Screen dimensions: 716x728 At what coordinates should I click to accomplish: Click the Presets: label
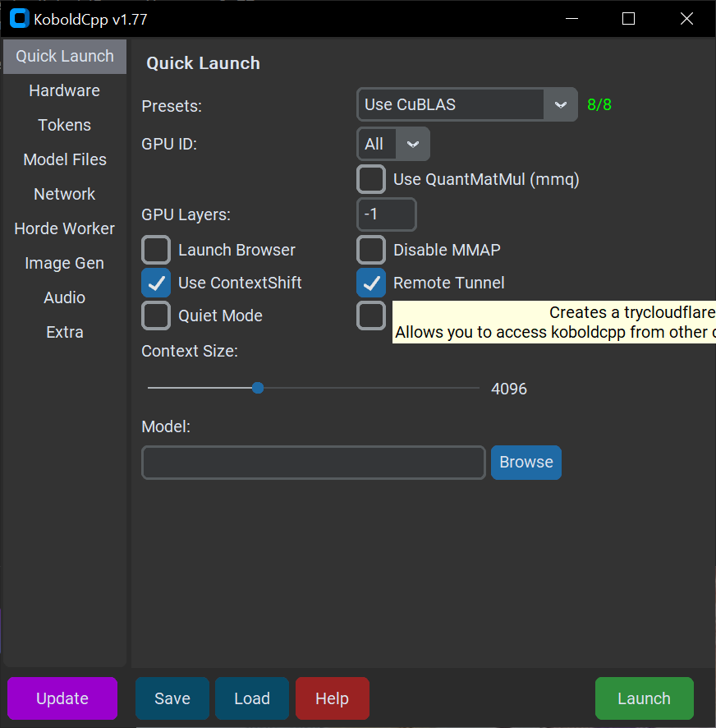pos(172,106)
